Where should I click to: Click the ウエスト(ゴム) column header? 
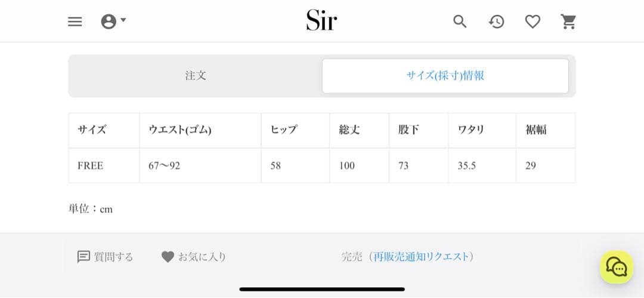180,130
